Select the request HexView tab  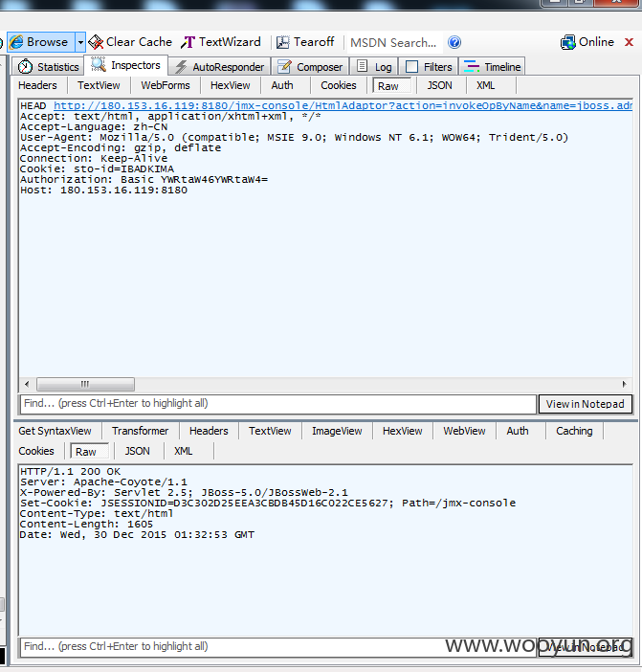[230, 85]
